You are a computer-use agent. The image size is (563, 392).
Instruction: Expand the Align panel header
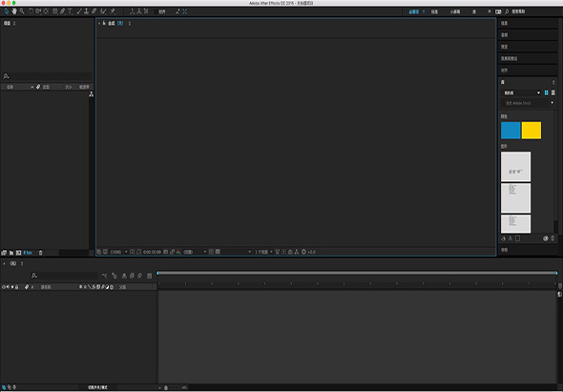528,71
